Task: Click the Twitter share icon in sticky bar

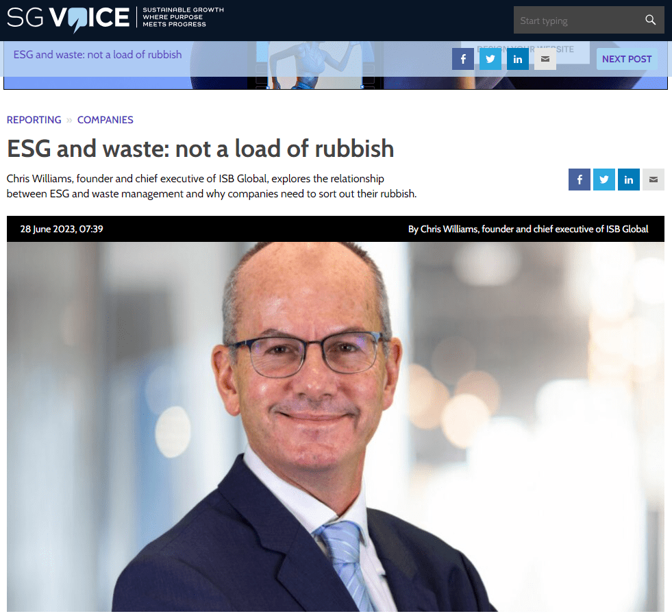Action: pyautogui.click(x=490, y=59)
